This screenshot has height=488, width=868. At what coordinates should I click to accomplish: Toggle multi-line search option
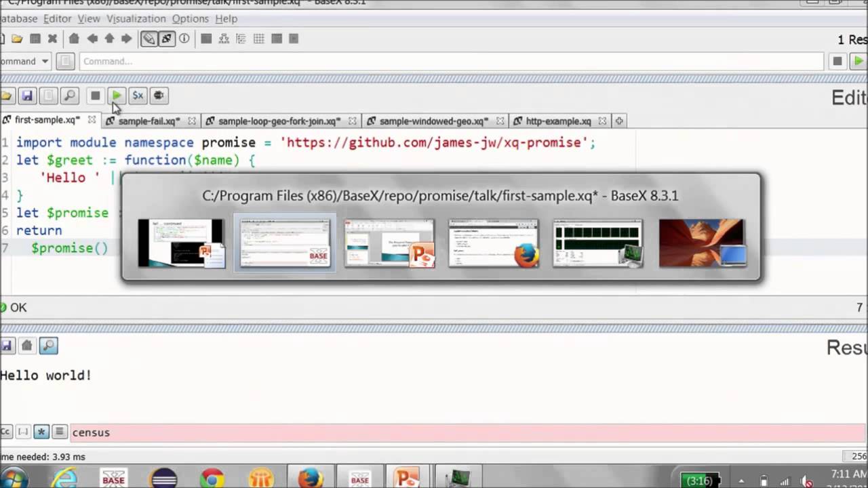59,432
